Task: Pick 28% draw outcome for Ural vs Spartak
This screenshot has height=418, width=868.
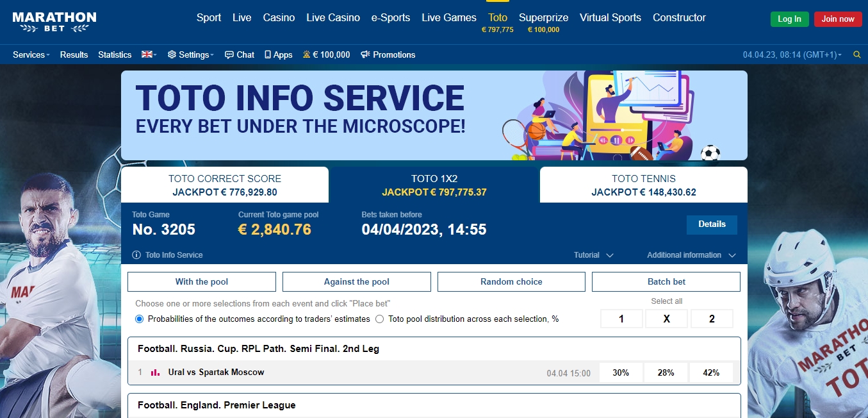Action: 666,372
